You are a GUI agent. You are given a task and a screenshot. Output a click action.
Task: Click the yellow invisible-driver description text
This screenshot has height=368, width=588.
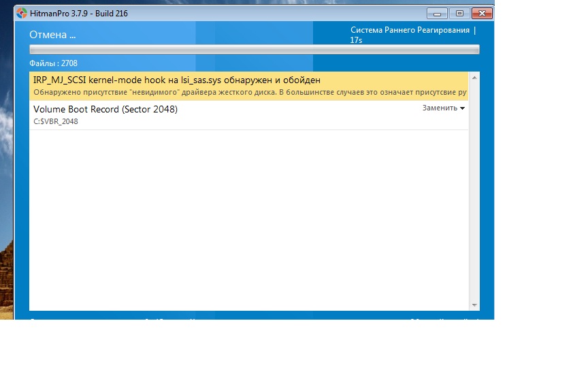click(250, 92)
